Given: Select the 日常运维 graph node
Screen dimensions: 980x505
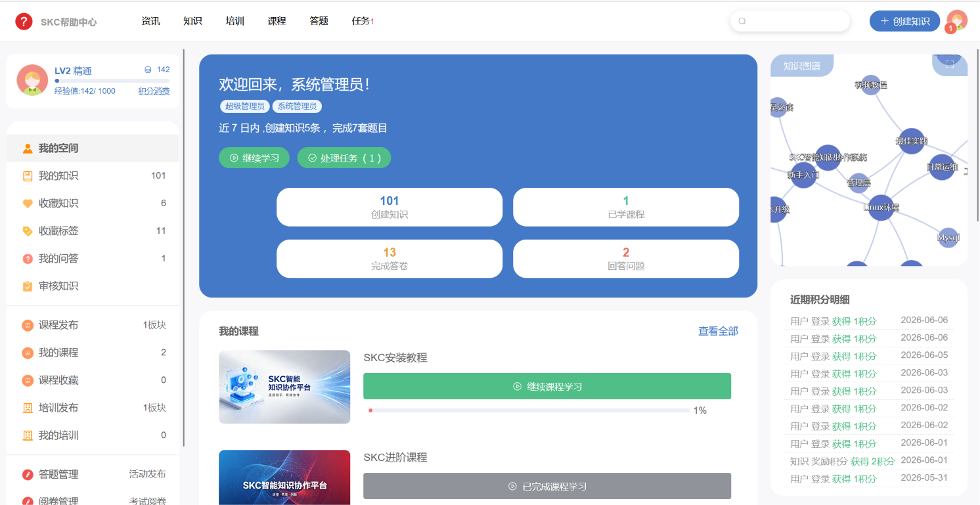Looking at the screenshot, I should pyautogui.click(x=942, y=167).
